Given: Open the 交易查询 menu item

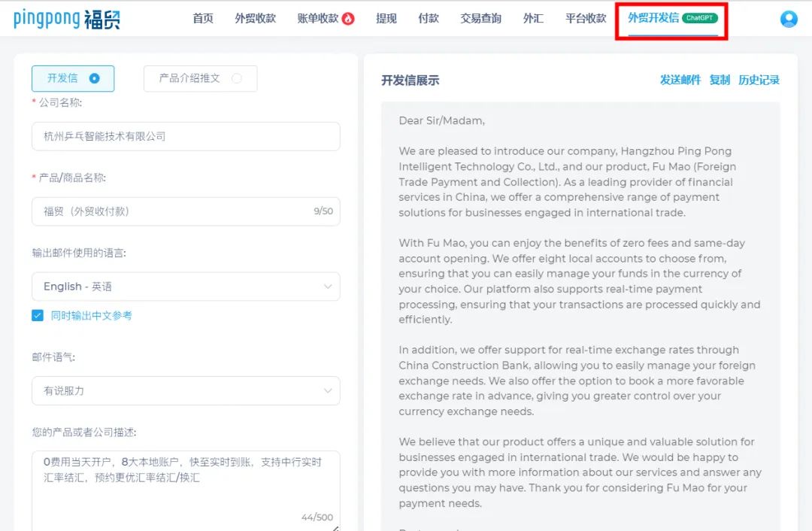Looking at the screenshot, I should [x=481, y=19].
